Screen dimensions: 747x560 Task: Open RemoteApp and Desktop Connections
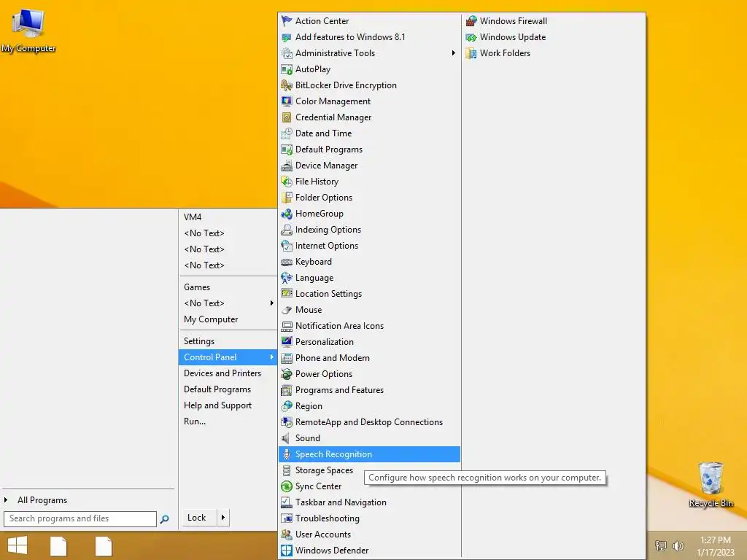(369, 422)
